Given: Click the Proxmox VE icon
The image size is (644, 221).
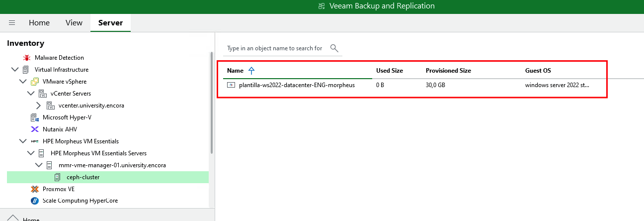Looking at the screenshot, I should point(35,189).
